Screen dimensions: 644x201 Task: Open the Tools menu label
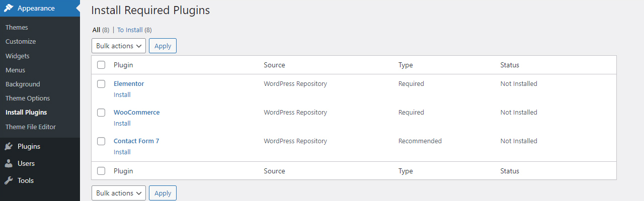[x=26, y=180]
